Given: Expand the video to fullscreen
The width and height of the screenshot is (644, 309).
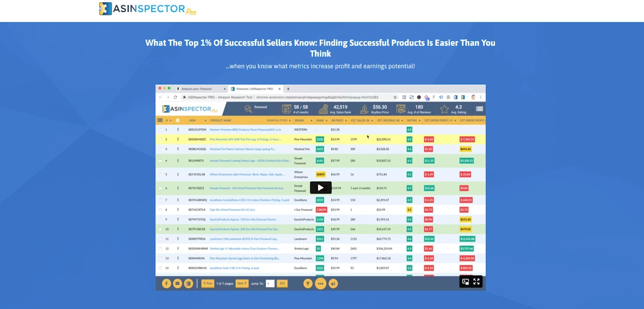Looking at the screenshot, I should point(476,282).
